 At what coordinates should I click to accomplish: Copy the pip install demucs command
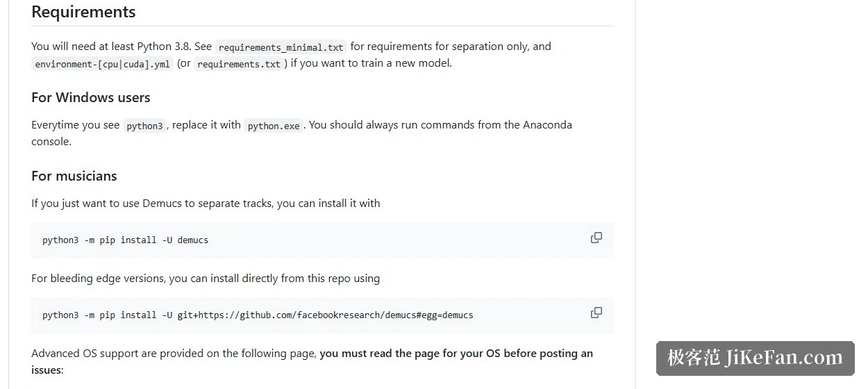coord(596,238)
